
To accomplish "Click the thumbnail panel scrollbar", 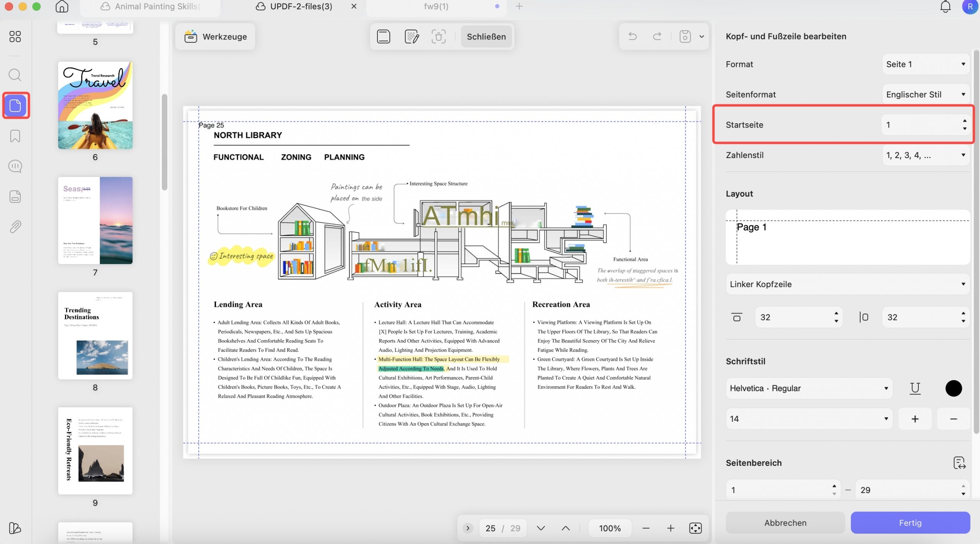I will coord(165,142).
